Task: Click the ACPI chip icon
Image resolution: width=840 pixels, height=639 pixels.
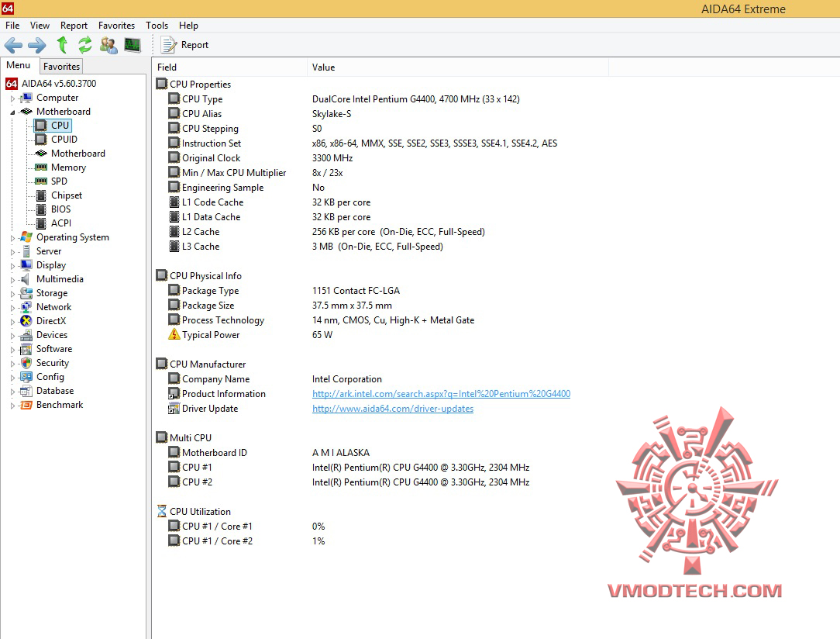Action: coord(41,223)
